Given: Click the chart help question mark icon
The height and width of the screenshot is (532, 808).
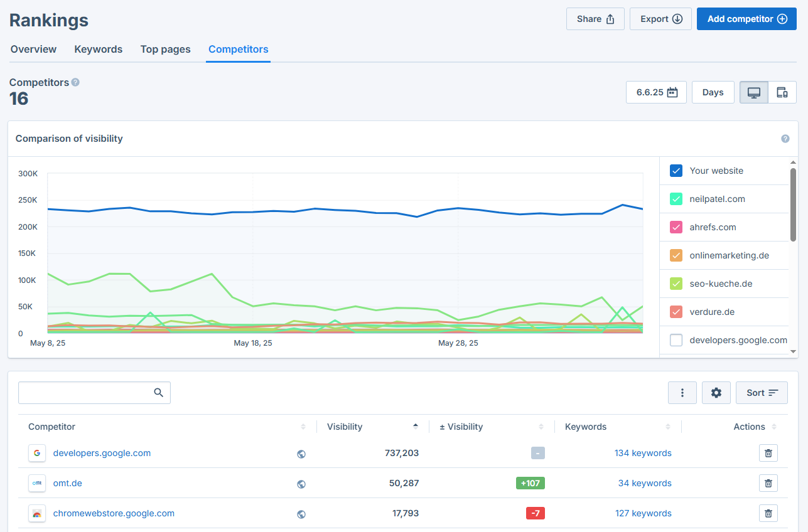Looking at the screenshot, I should [785, 138].
